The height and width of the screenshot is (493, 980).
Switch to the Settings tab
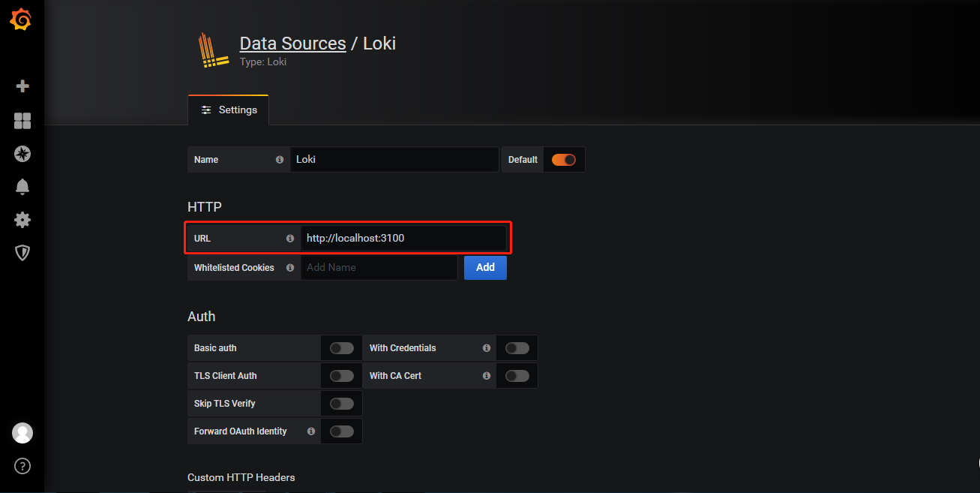(228, 110)
